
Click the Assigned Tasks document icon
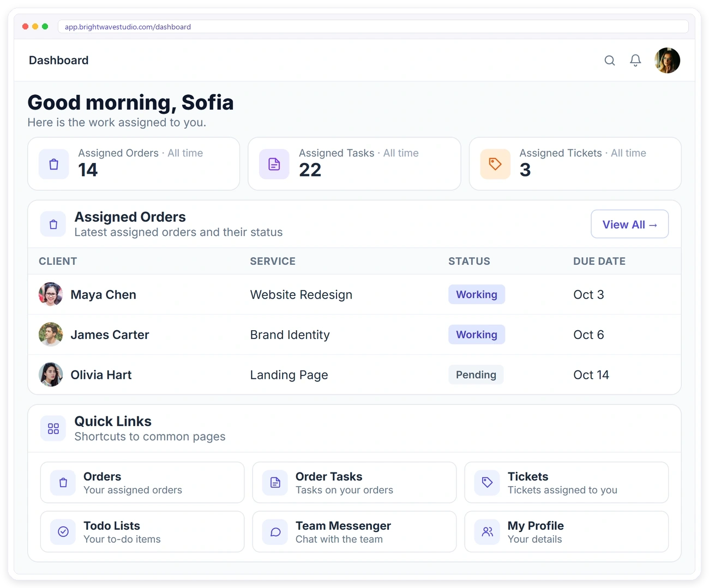click(274, 164)
